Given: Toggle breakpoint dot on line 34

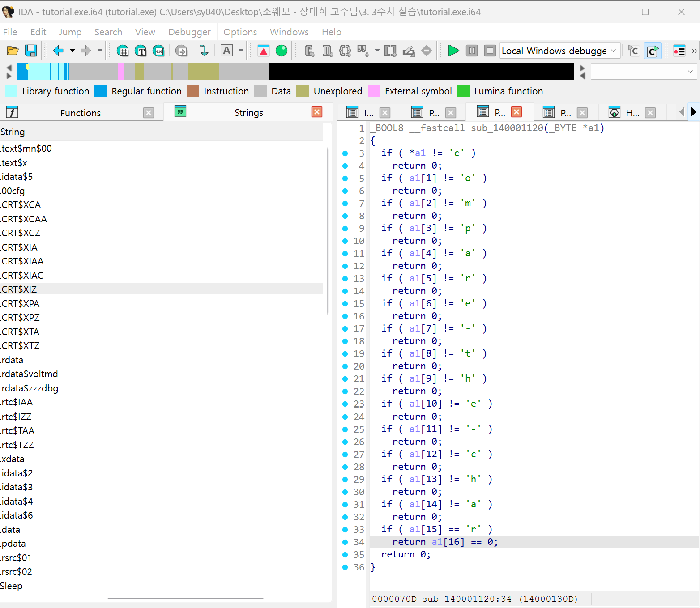Looking at the screenshot, I should [x=345, y=542].
